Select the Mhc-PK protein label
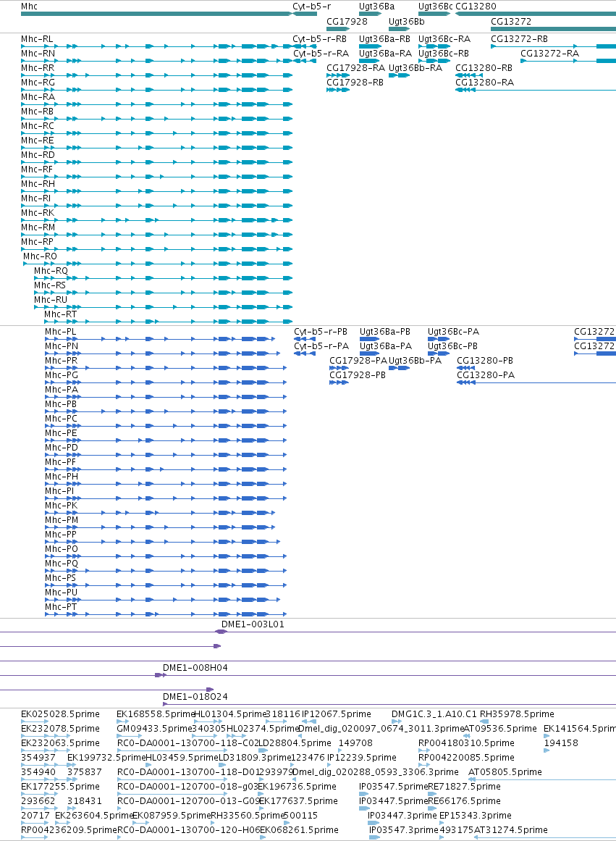This screenshot has width=616, height=841. click(x=61, y=506)
